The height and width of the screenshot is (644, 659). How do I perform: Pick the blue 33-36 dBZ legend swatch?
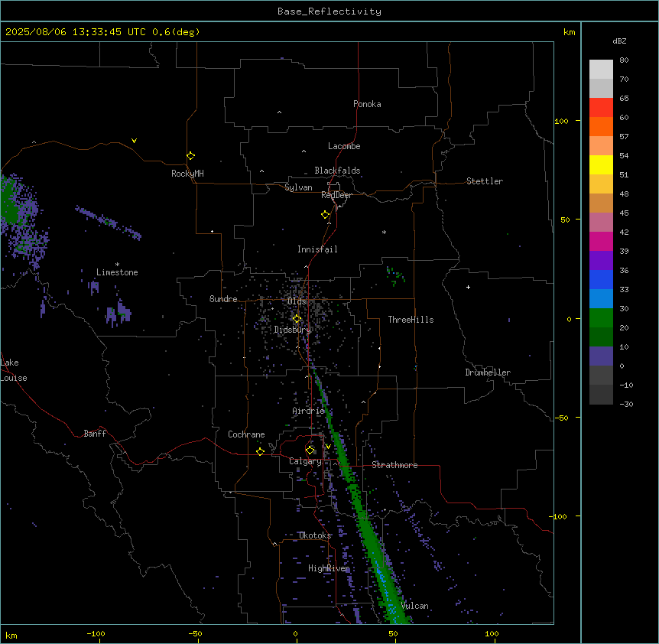[601, 279]
